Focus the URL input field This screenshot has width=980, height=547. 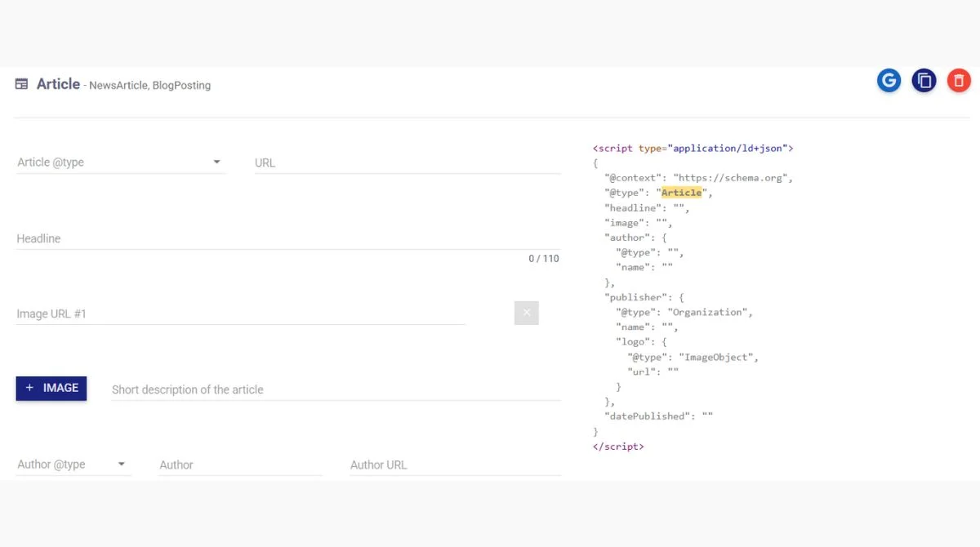coord(408,162)
